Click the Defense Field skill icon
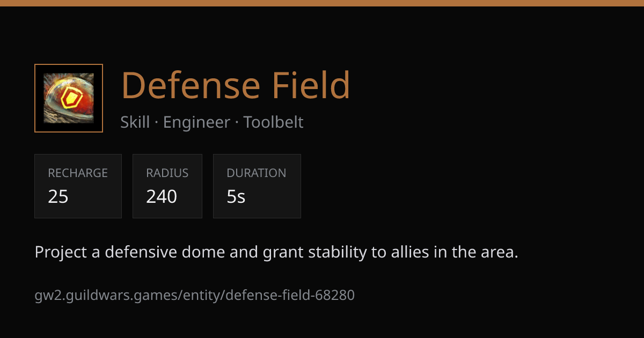 pyautogui.click(x=69, y=98)
